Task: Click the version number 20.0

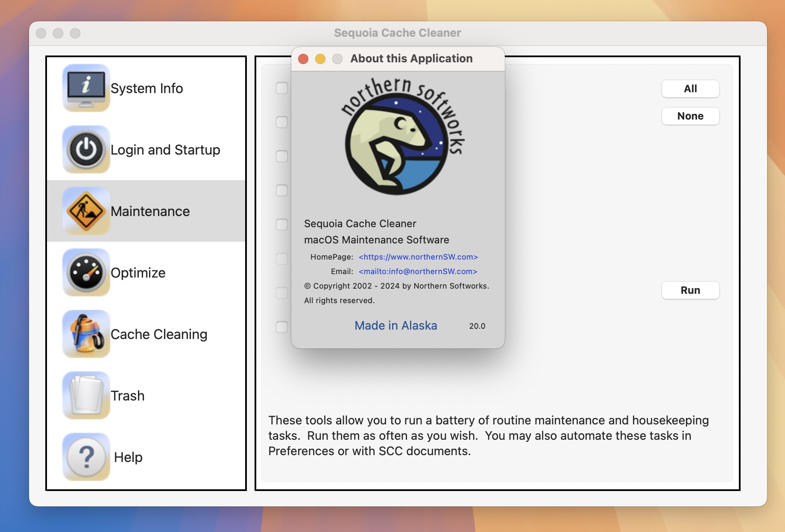Action: click(477, 326)
